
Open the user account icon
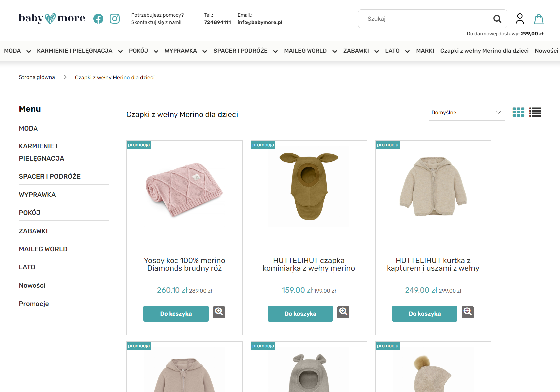pos(520,19)
